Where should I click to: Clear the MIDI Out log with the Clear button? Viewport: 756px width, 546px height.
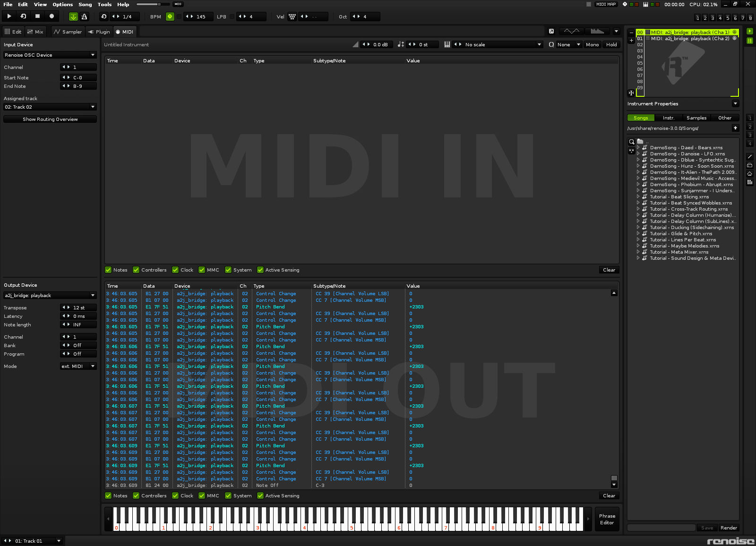609,495
